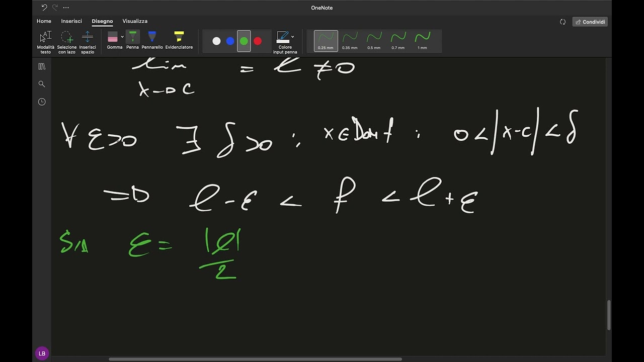
Task: Expand the Gomma eraser dropdown arrow
Action: pos(122,37)
